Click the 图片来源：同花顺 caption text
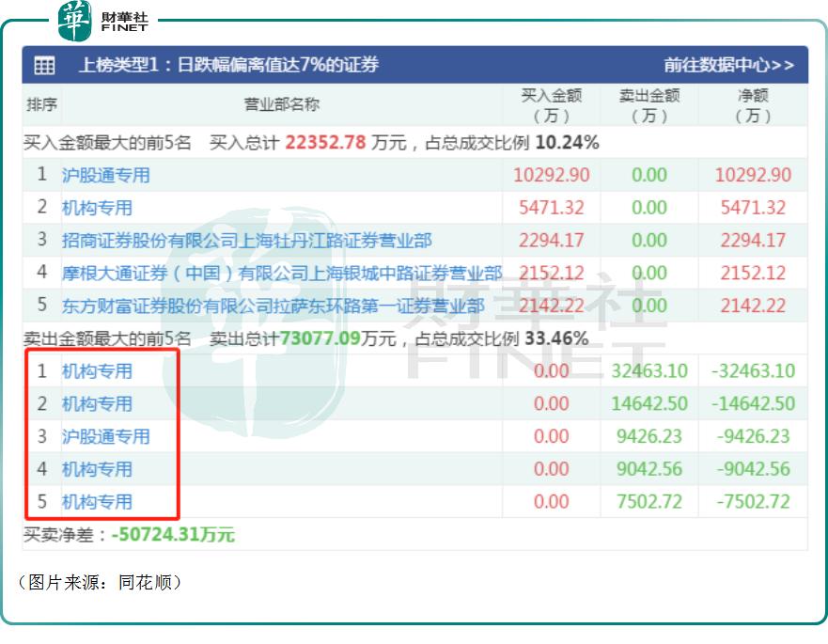The height and width of the screenshot is (644, 828). [x=101, y=583]
